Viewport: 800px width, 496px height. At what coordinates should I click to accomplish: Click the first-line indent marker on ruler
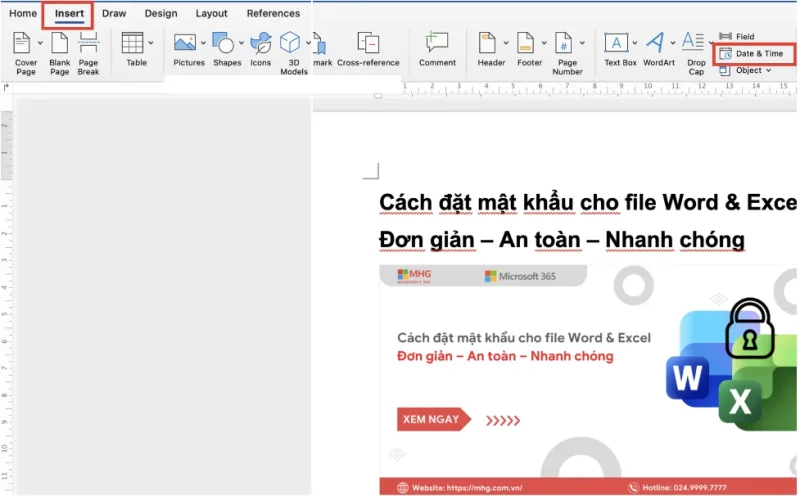[x=378, y=95]
